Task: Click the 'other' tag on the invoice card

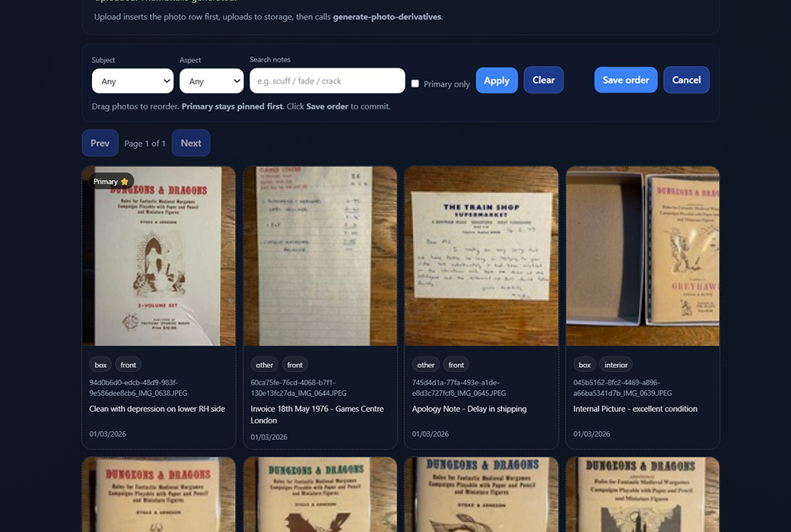Action: [x=264, y=365]
